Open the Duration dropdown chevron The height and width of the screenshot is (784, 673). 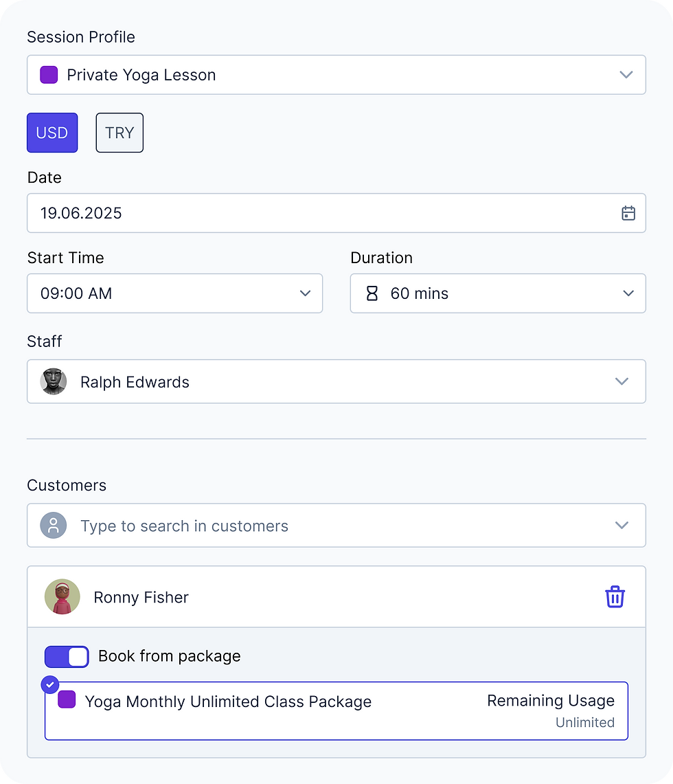click(x=628, y=293)
